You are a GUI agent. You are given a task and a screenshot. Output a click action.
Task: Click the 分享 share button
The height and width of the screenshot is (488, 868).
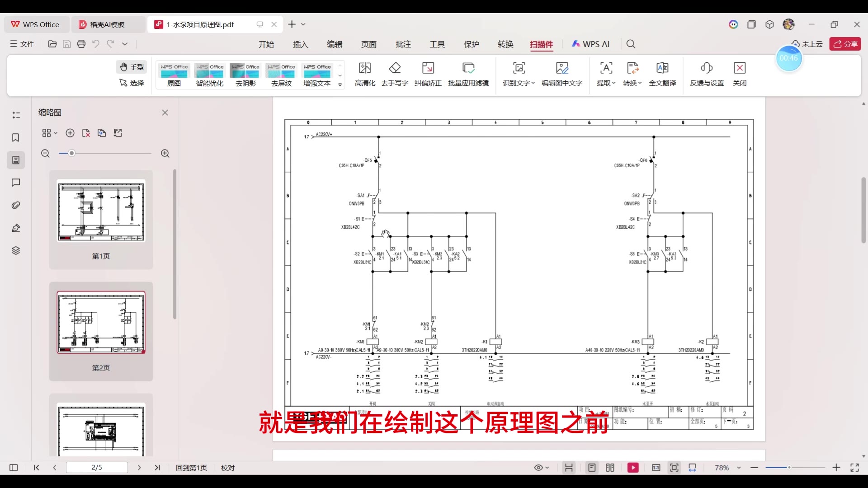click(845, 44)
